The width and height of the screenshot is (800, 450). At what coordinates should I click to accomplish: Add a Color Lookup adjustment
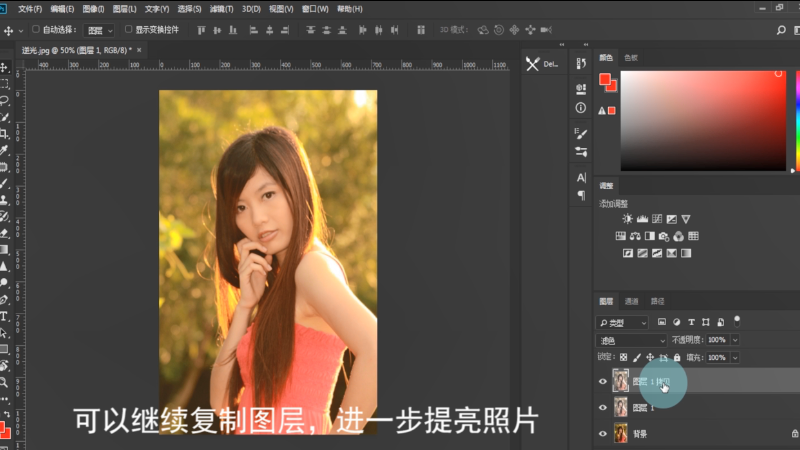(x=693, y=236)
